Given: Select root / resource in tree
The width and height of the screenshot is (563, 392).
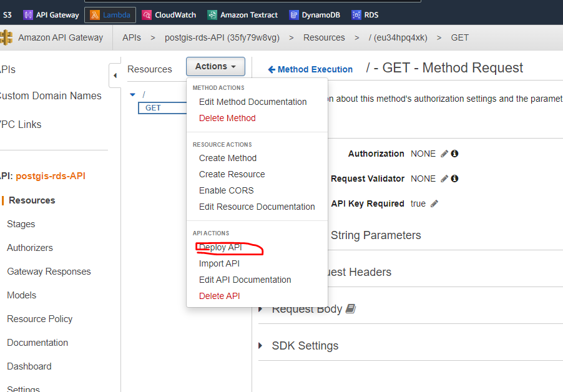Looking at the screenshot, I should point(144,94).
